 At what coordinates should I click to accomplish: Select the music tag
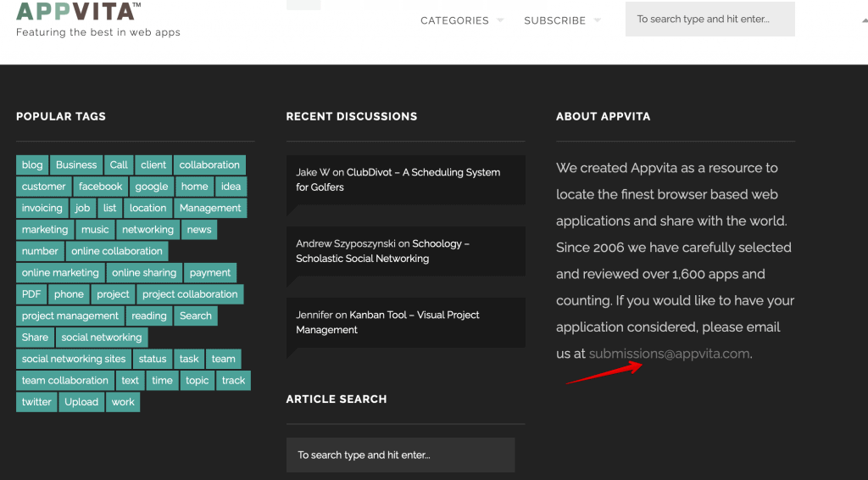[x=95, y=230]
